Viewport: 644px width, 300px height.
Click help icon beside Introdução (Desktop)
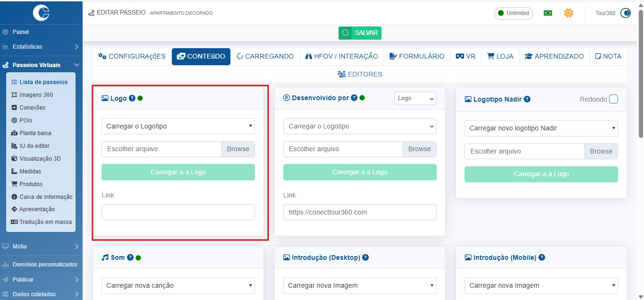coord(365,257)
